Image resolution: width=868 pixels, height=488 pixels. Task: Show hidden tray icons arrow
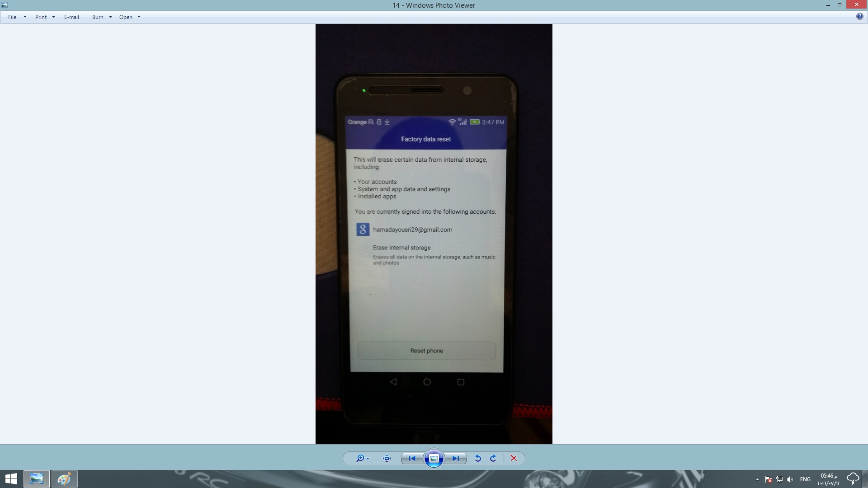(757, 479)
